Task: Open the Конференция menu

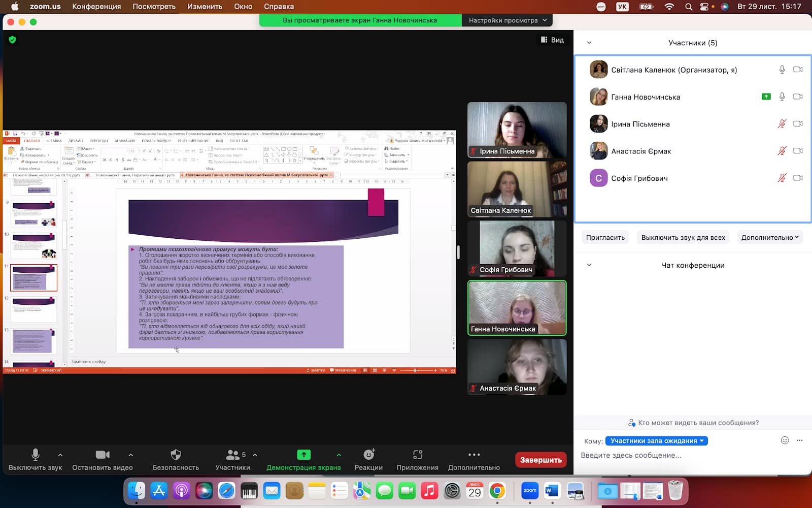Action: pos(96,7)
